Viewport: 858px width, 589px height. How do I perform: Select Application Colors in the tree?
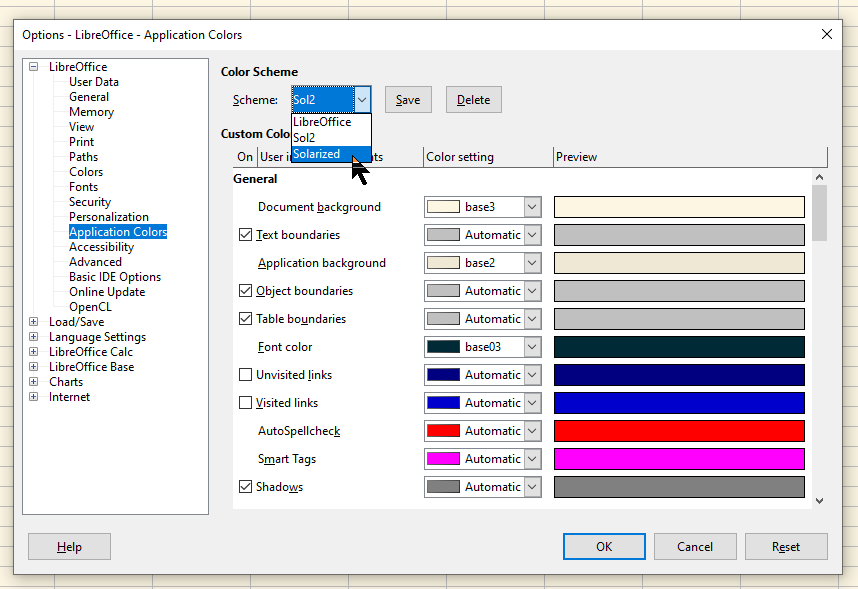(118, 232)
